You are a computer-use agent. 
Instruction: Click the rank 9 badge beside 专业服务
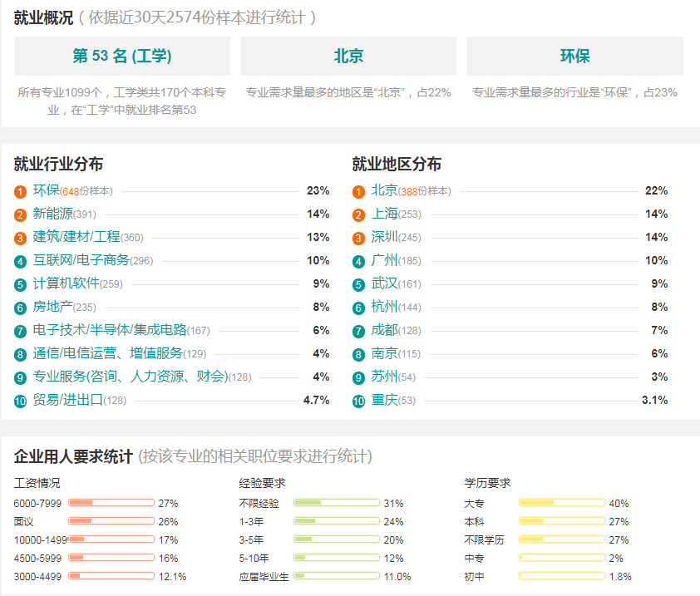(20, 378)
